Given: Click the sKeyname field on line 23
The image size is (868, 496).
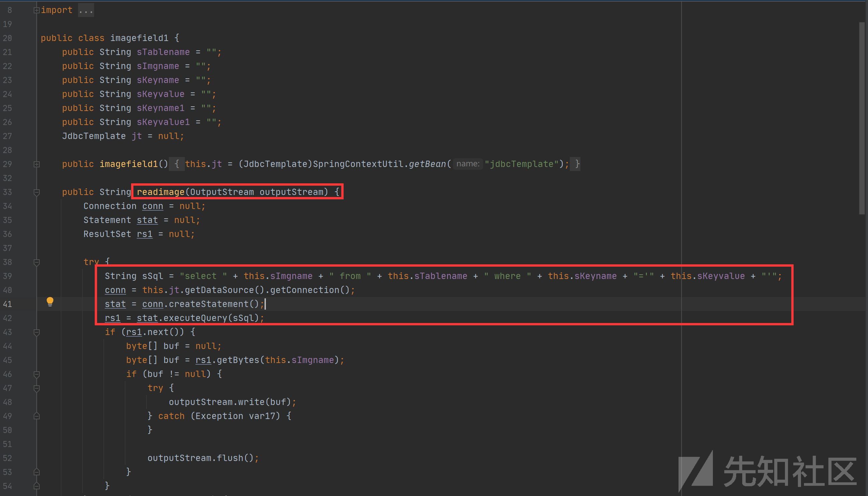Looking at the screenshot, I should click(158, 80).
